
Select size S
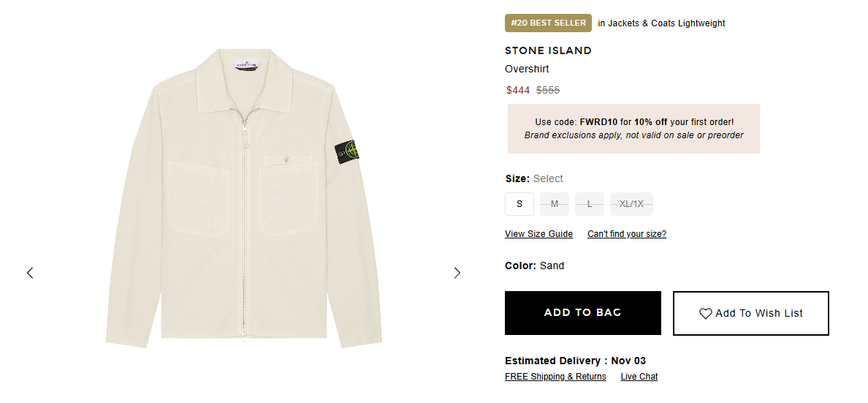pyautogui.click(x=519, y=204)
